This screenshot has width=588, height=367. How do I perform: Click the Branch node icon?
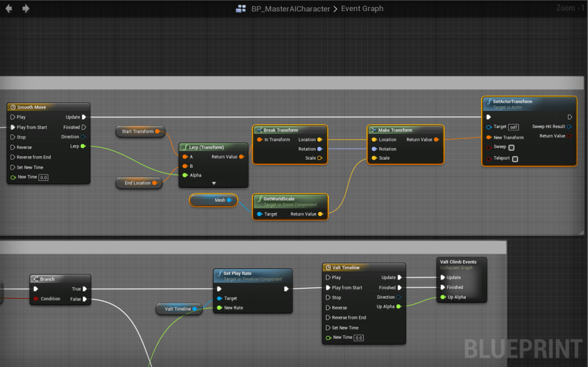click(36, 279)
